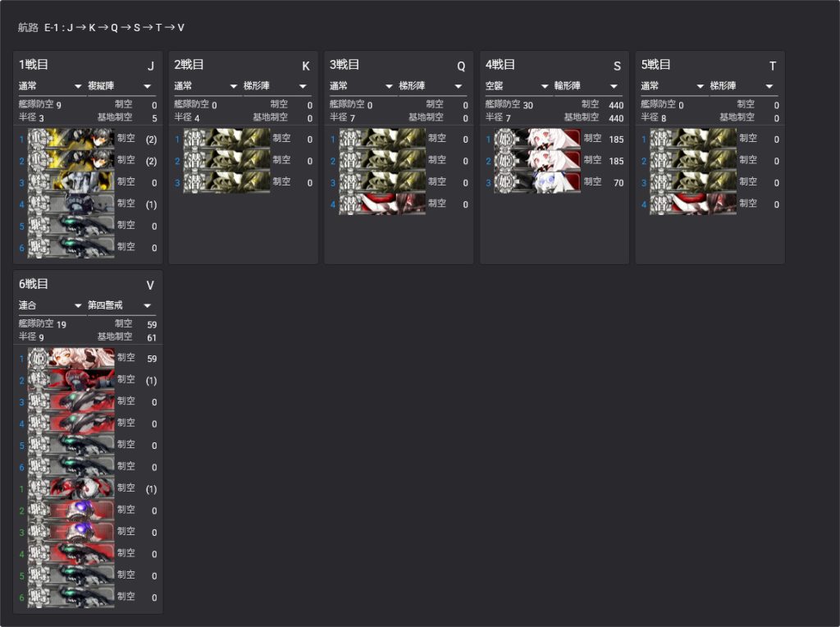This screenshot has height=627, width=840.
Task: Click the 3戦目 battle header at node Q
Action: point(345,65)
